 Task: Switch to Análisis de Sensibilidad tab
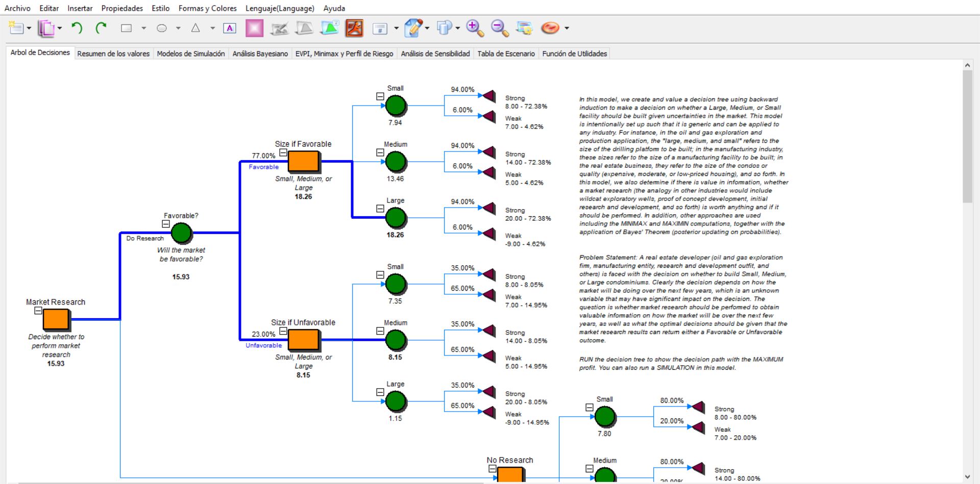coord(435,54)
